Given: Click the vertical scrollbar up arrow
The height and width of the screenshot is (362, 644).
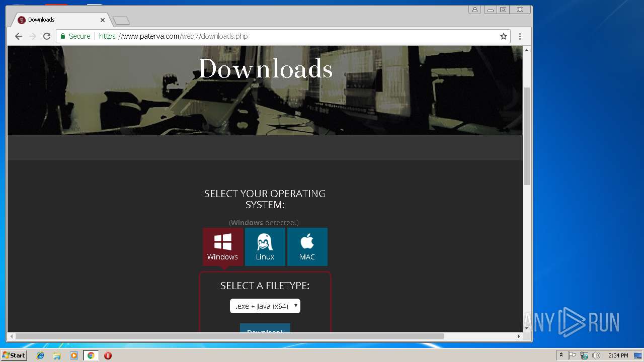Looking at the screenshot, I should tap(527, 50).
